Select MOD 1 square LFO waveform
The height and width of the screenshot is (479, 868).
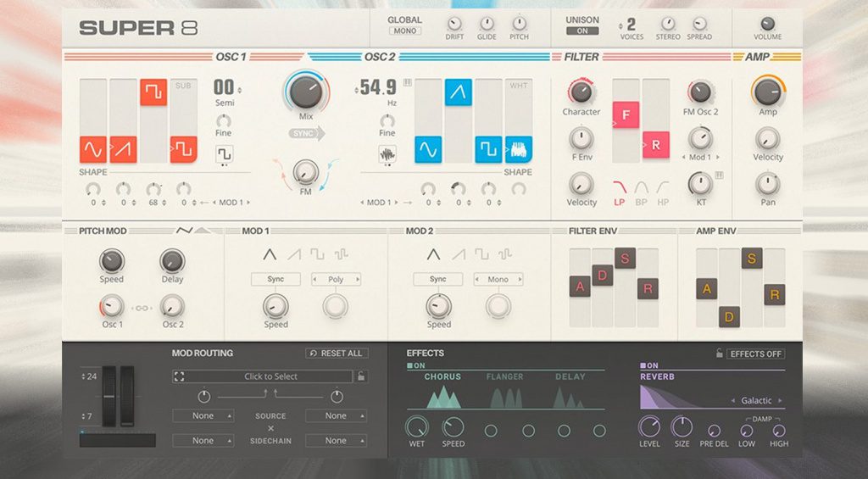click(317, 254)
